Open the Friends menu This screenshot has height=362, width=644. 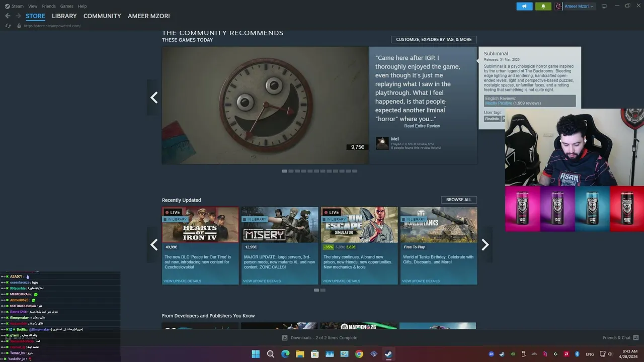(49, 6)
